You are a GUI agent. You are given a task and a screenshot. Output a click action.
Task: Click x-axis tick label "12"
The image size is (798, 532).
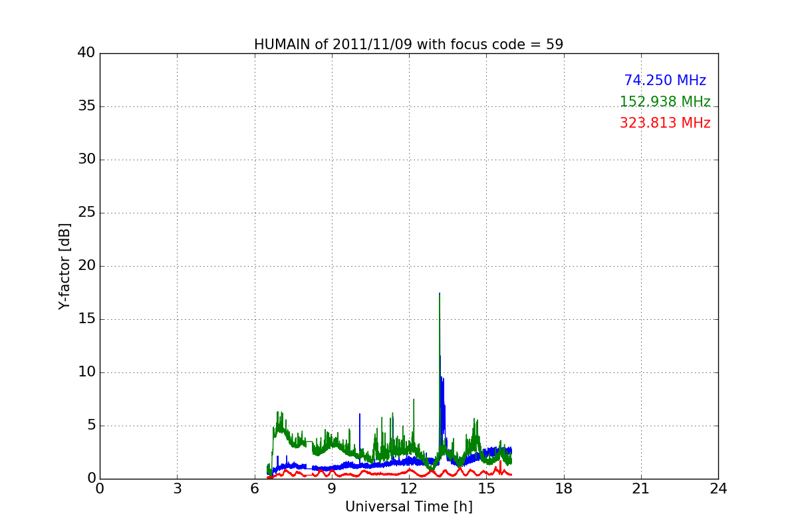409,489
